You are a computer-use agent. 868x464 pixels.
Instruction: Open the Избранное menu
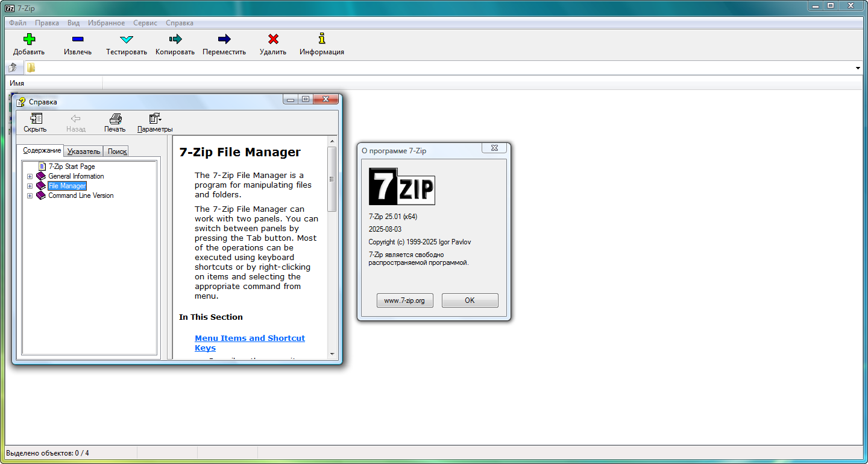pos(107,23)
